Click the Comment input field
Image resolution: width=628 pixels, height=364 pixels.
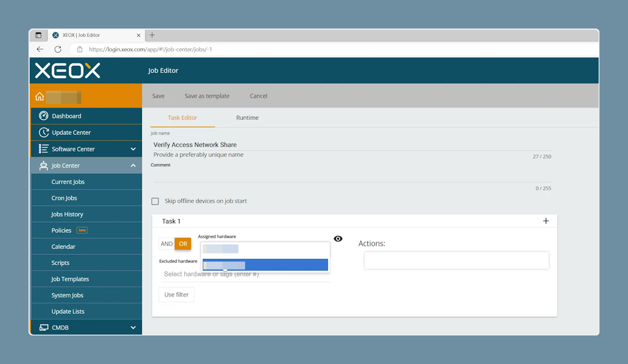[x=352, y=176]
